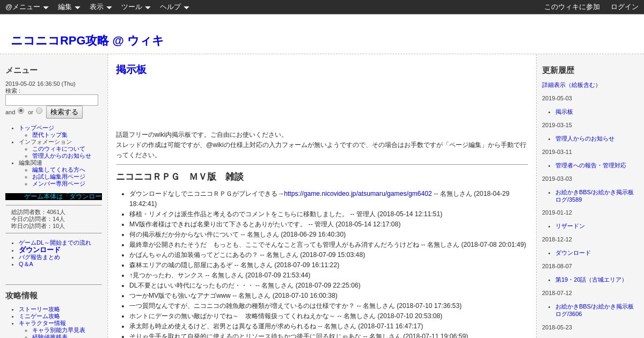Open ゲームDL～開始までの流れ link

coord(55,243)
